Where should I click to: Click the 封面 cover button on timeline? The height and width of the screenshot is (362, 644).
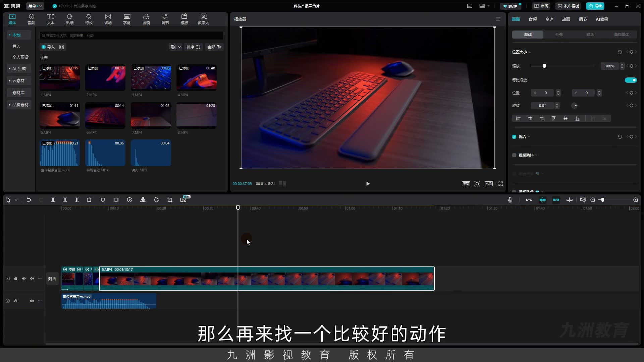tap(52, 279)
